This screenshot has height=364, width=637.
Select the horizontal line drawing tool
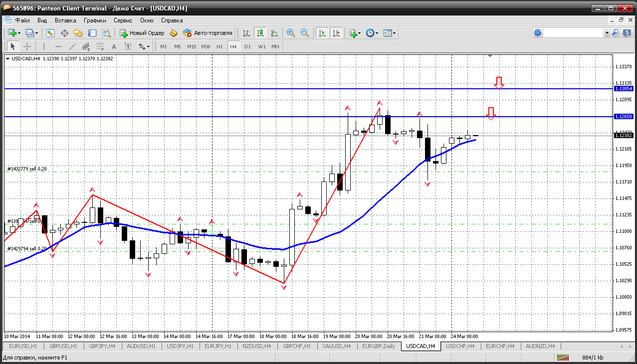click(x=58, y=46)
